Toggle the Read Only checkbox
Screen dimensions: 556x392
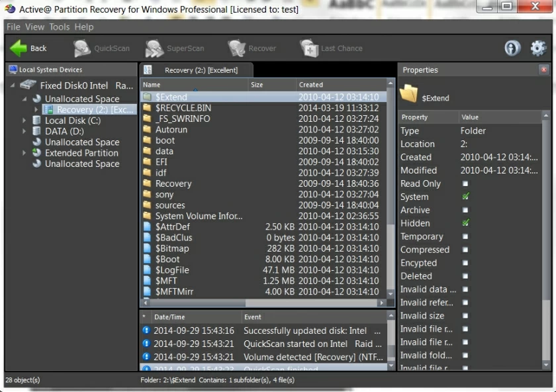point(466,183)
